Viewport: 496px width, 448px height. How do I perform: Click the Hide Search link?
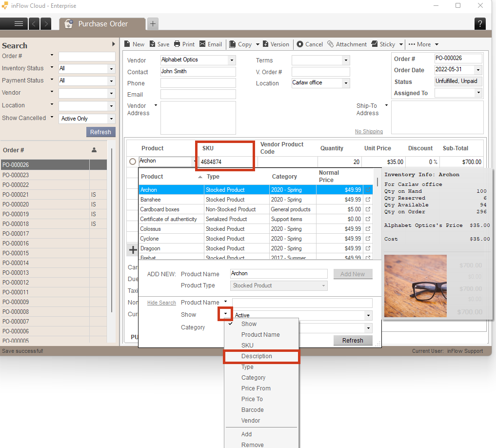[161, 303]
